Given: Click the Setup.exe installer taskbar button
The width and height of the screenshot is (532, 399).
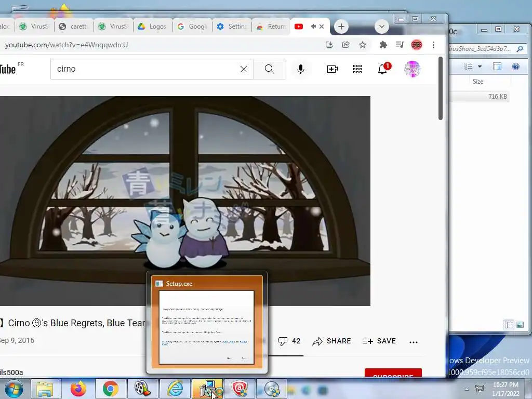Looking at the screenshot, I should 207,389.
